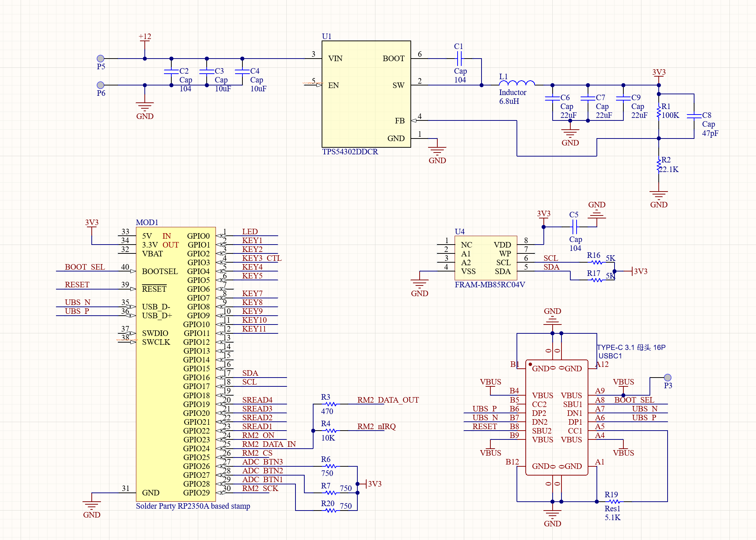The image size is (756, 540).
Task: Click the RM2_DATA_OUT net label
Action: [x=388, y=400]
